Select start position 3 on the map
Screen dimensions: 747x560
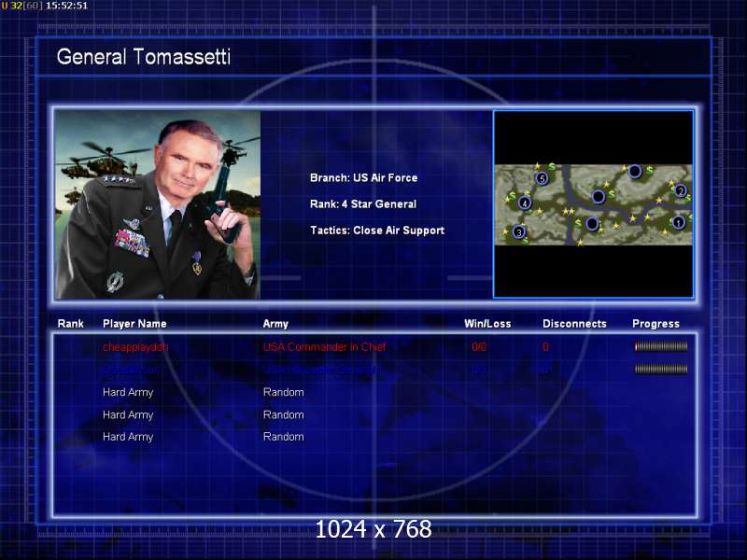click(519, 231)
